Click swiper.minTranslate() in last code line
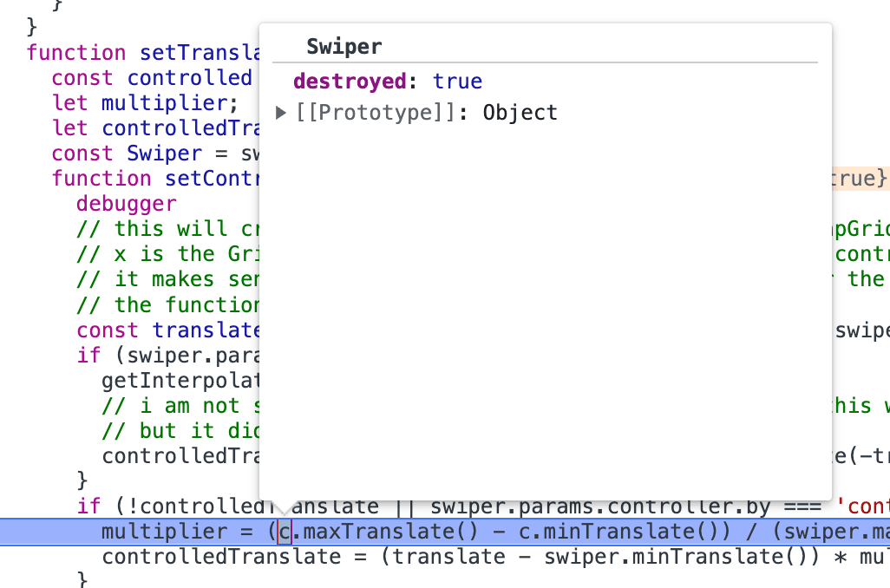Screen dimensions: 890x588 click(682, 557)
